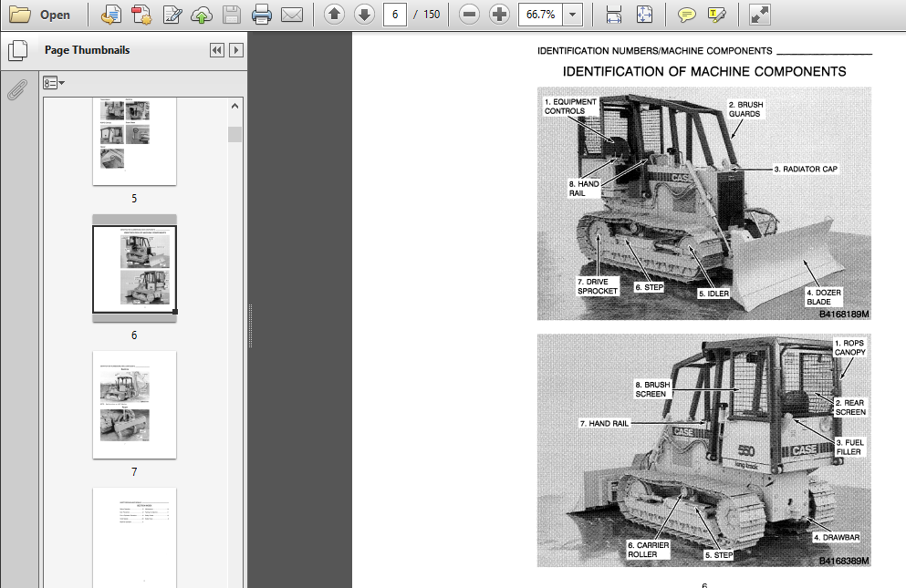Click the page number field showing 6

click(x=395, y=15)
